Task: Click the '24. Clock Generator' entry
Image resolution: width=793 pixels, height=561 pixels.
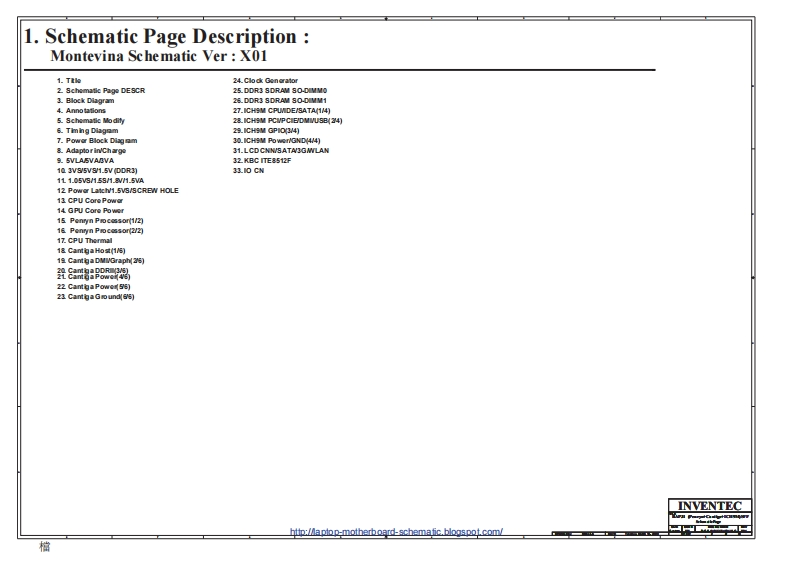Action: coord(265,81)
